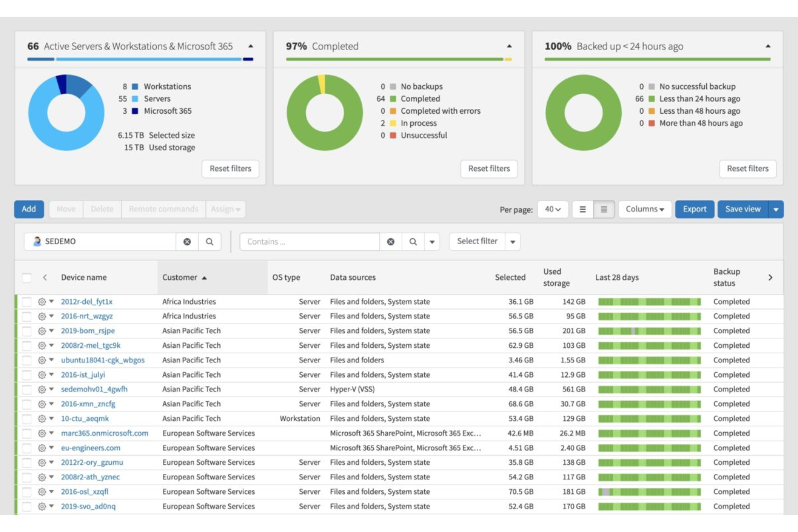
Task: Open the Columns dropdown
Action: pyautogui.click(x=645, y=209)
